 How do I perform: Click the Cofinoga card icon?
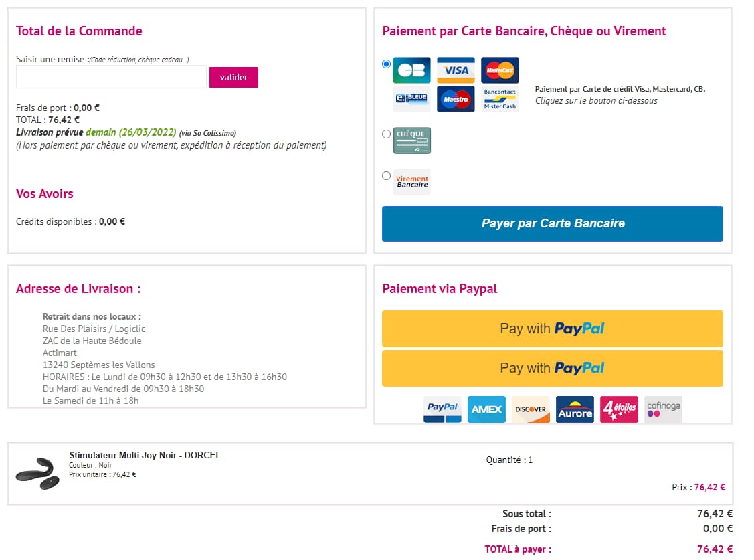click(663, 409)
